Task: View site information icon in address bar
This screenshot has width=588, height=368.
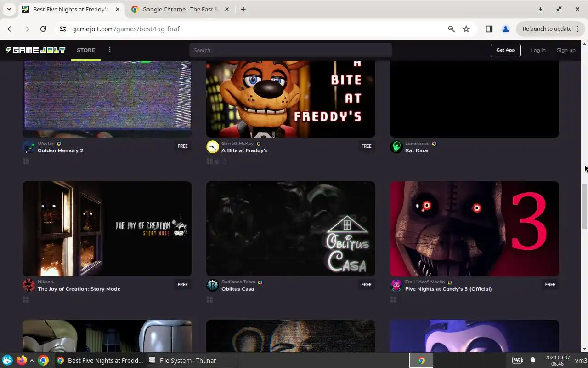Action: 63,29
